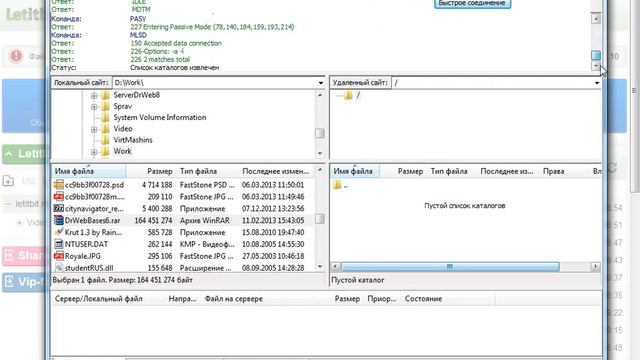
Task: Click the message log scroll up arrow
Action: [x=596, y=19]
